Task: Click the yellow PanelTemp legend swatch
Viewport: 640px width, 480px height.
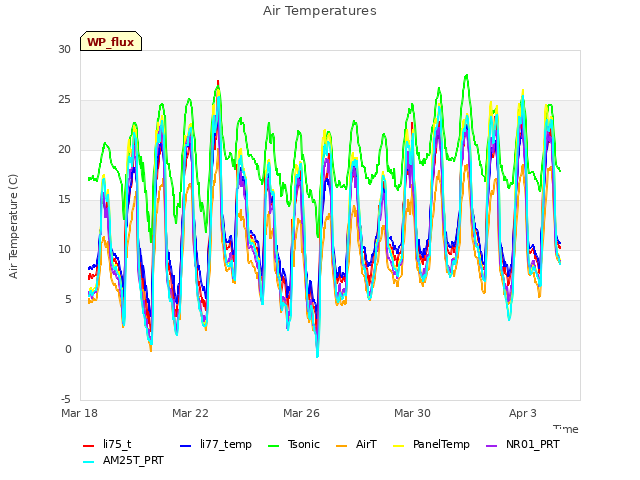Action: coord(398,446)
